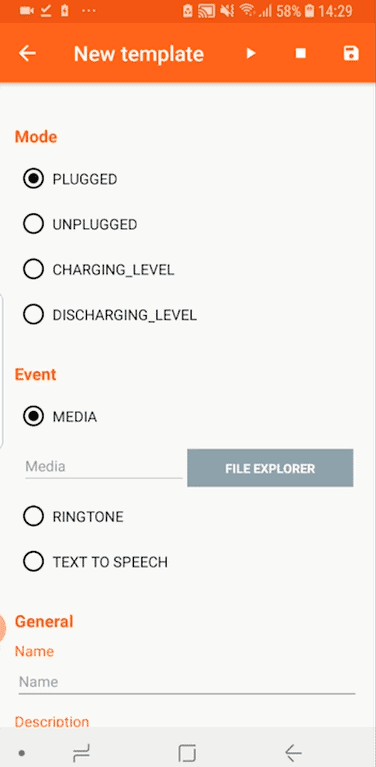376x767 pixels.
Task: Tap the Android back navigation arrow
Action: coord(293,753)
